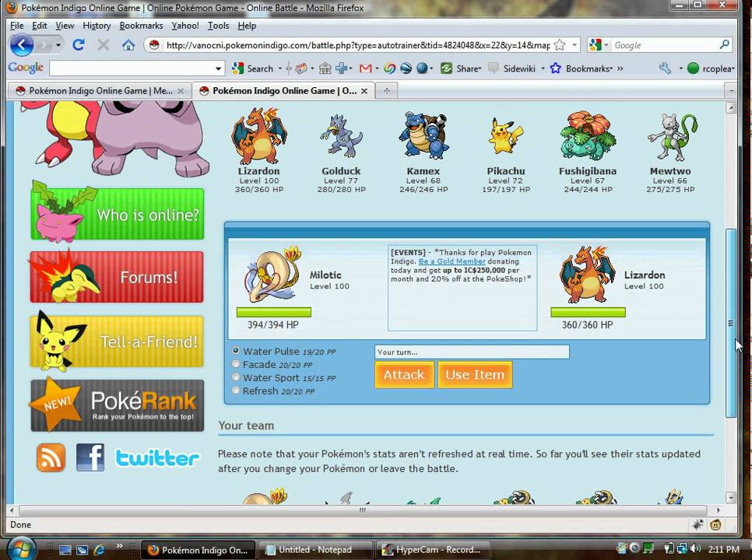The image size is (752, 560).
Task: Open the Tools menu
Action: [x=218, y=26]
